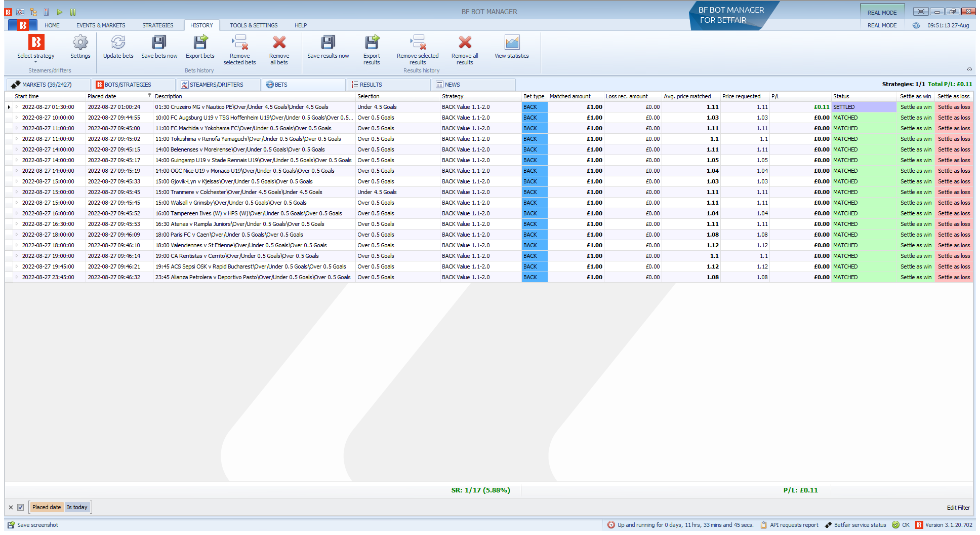Click the 'Is today' filter condition
This screenshot has width=980, height=535.
pos(77,507)
